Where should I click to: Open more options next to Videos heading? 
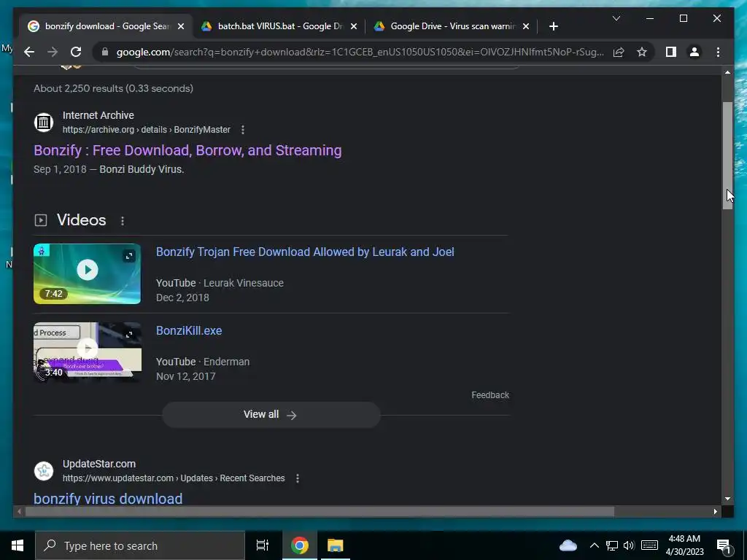point(123,221)
